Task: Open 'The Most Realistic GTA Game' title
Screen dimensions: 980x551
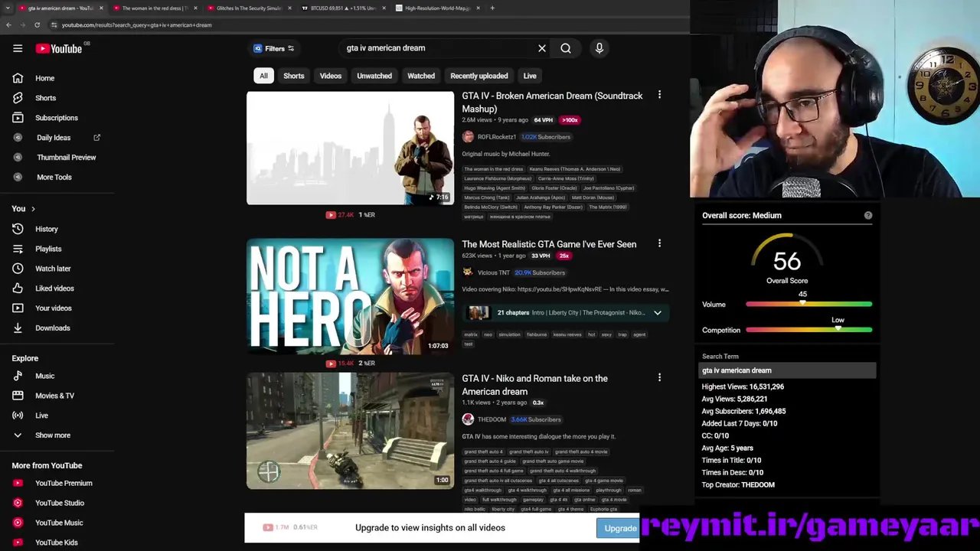Action: [x=549, y=244]
